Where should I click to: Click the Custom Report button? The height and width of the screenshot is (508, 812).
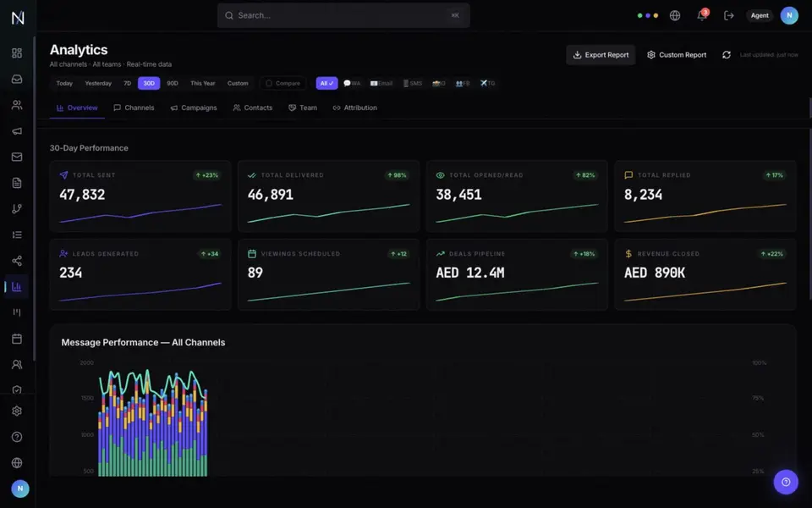point(677,55)
